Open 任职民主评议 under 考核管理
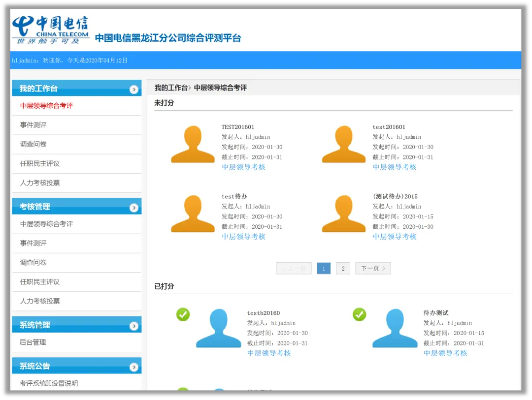The width and height of the screenshot is (532, 400). coord(40,282)
